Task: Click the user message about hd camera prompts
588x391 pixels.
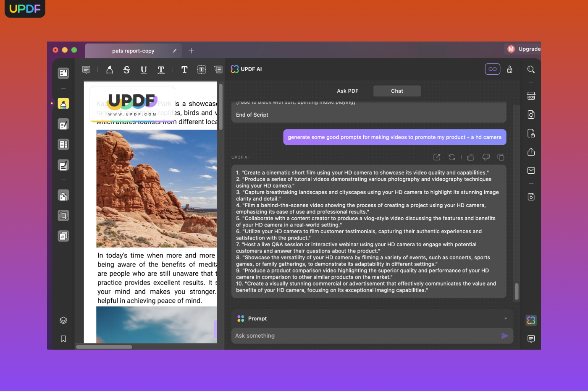Action: (394, 137)
